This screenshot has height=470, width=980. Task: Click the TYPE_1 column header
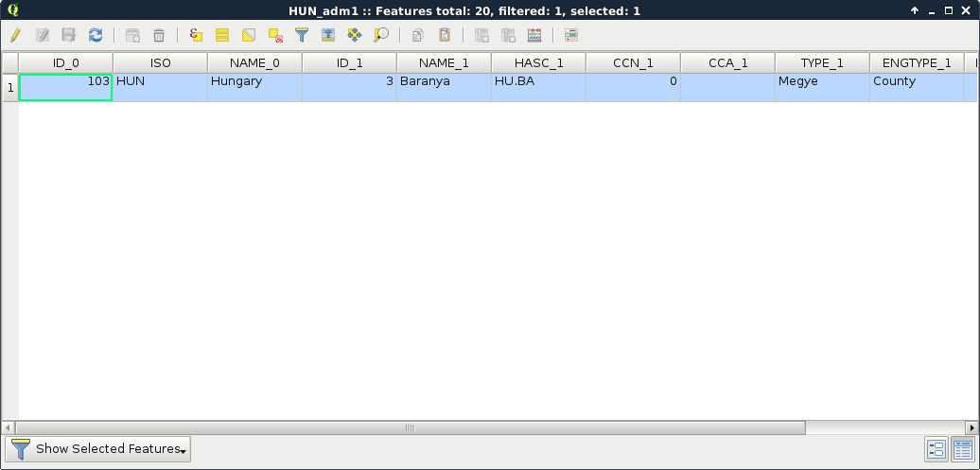pos(823,63)
